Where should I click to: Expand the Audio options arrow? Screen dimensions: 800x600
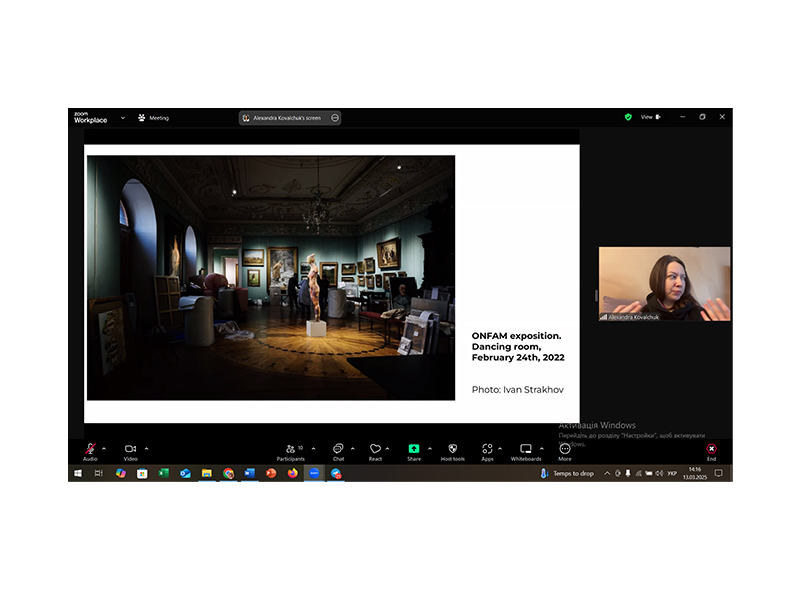click(104, 448)
